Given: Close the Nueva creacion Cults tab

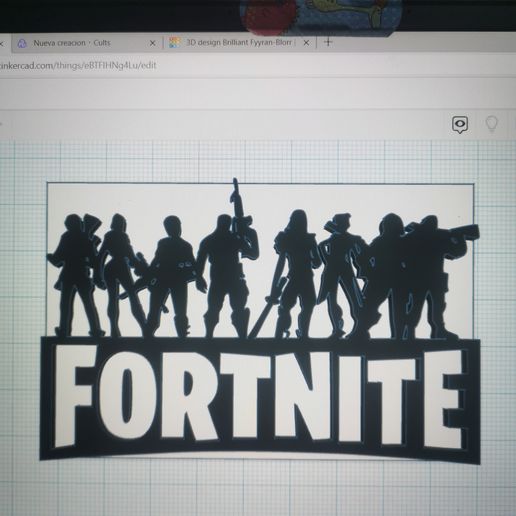Looking at the screenshot, I should pyautogui.click(x=152, y=43).
